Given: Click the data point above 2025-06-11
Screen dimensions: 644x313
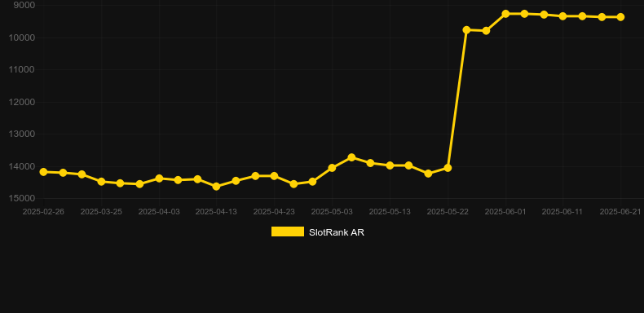Looking at the screenshot, I should click(x=563, y=16).
